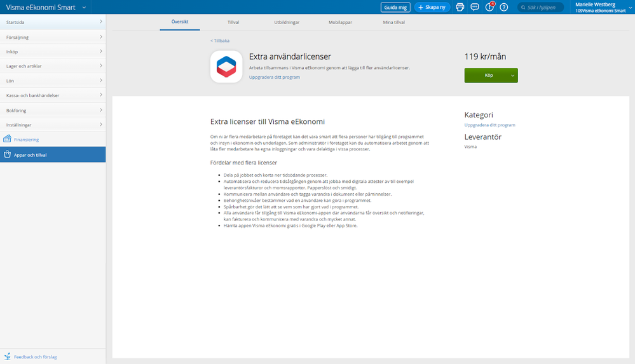The image size is (635, 364).
Task: Go to the Utbildningar tab
Action: coord(287,22)
